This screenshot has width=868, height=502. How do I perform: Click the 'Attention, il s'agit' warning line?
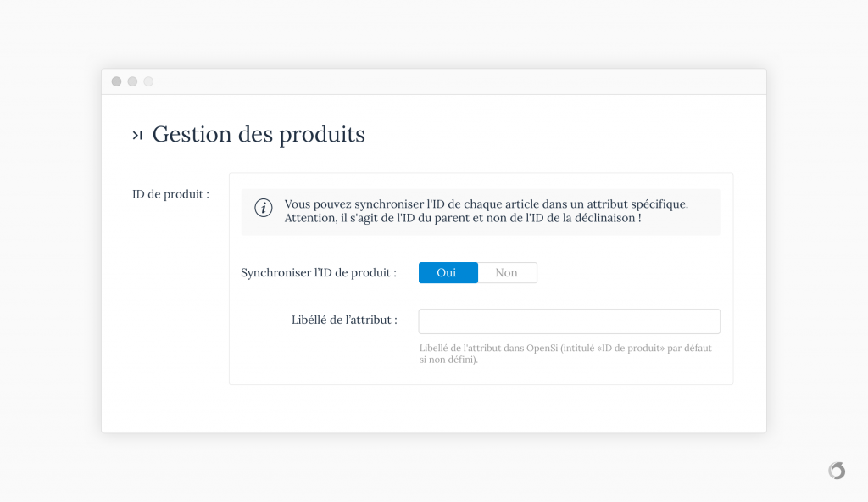coord(463,218)
